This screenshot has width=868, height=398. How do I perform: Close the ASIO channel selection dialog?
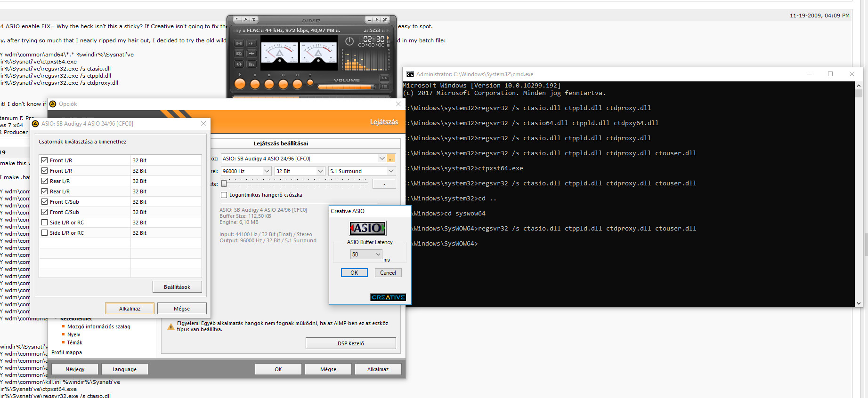pyautogui.click(x=203, y=124)
